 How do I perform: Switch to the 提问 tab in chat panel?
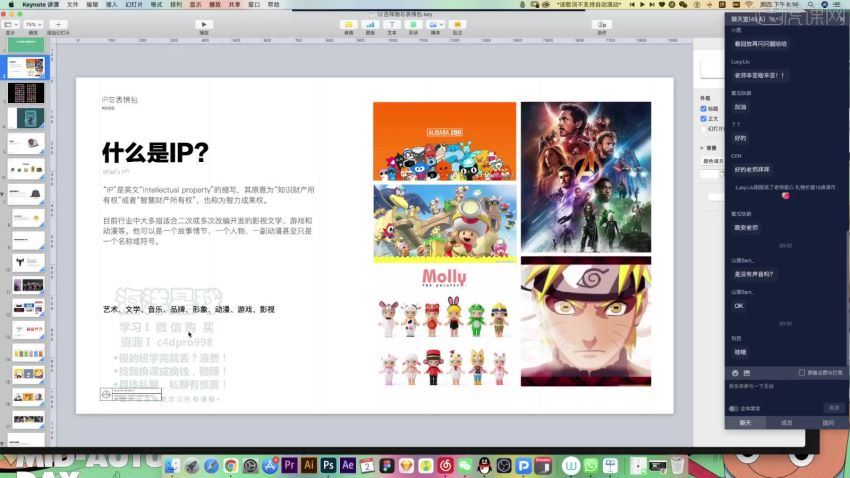[x=828, y=423]
